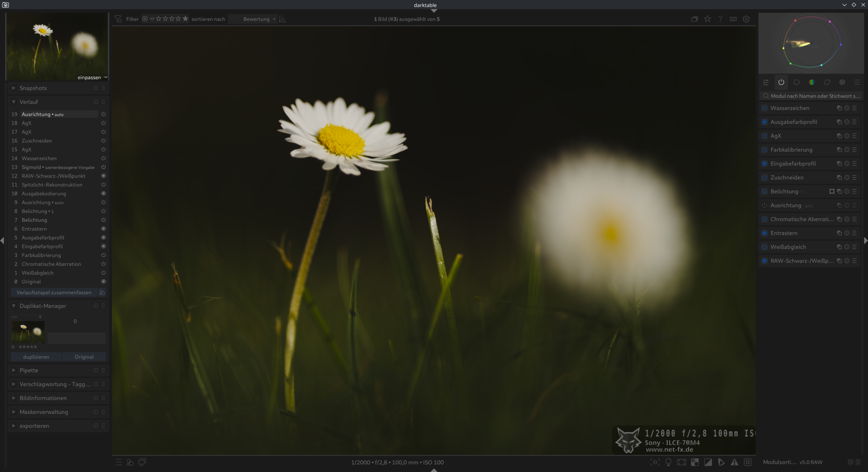Image resolution: width=868 pixels, height=472 pixels.
Task: Toggle sort order direction icon
Action: tap(282, 19)
